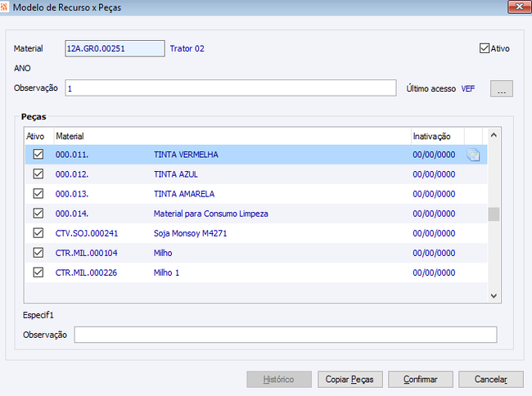This screenshot has height=396, width=532.
Task: Toggle Ativo checkbox for TINTA AMARELA
Action: coord(38,194)
